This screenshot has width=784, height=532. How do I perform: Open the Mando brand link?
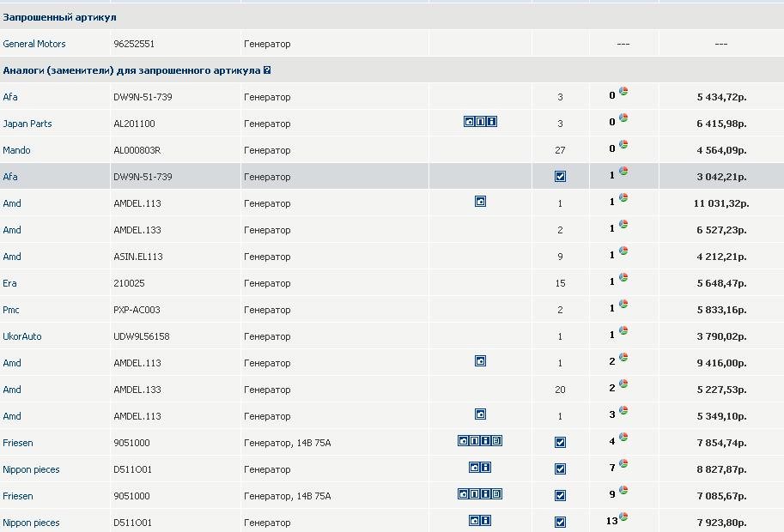click(x=16, y=150)
